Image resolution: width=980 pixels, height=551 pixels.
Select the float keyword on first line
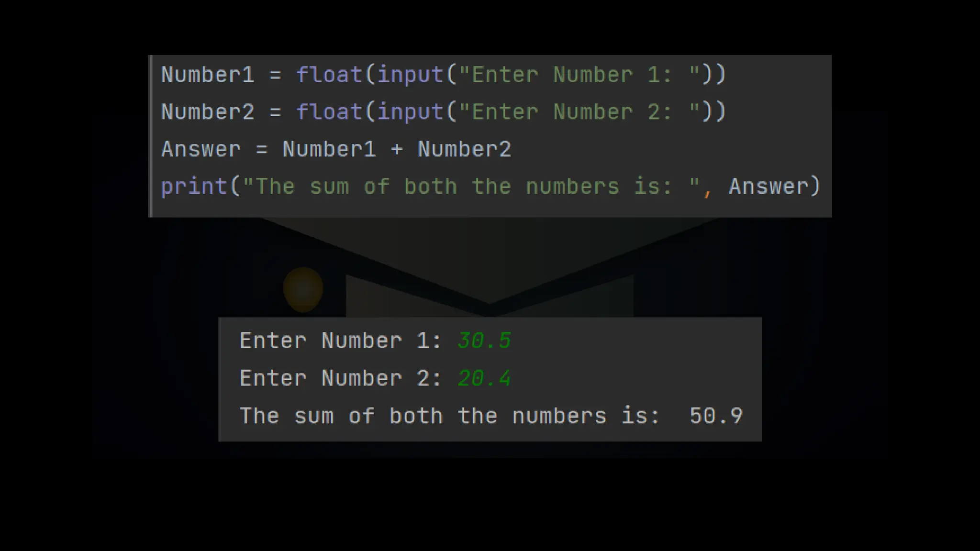pos(329,75)
